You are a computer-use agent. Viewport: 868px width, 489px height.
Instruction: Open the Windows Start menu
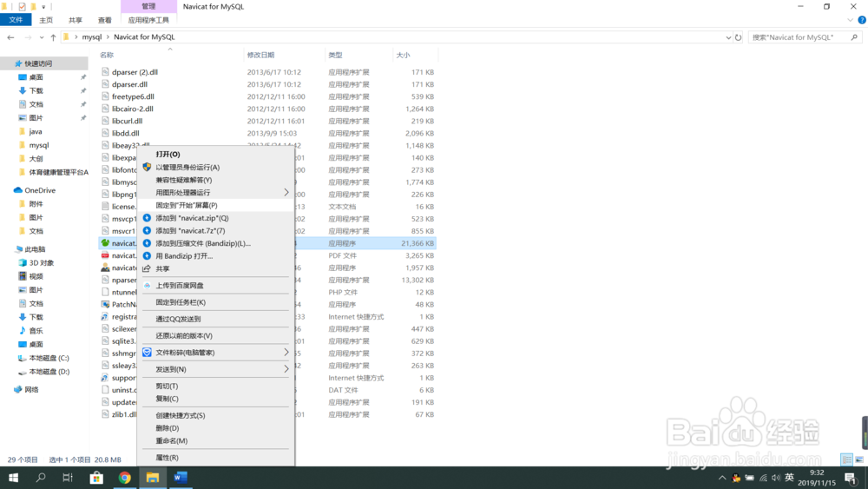tap(13, 478)
